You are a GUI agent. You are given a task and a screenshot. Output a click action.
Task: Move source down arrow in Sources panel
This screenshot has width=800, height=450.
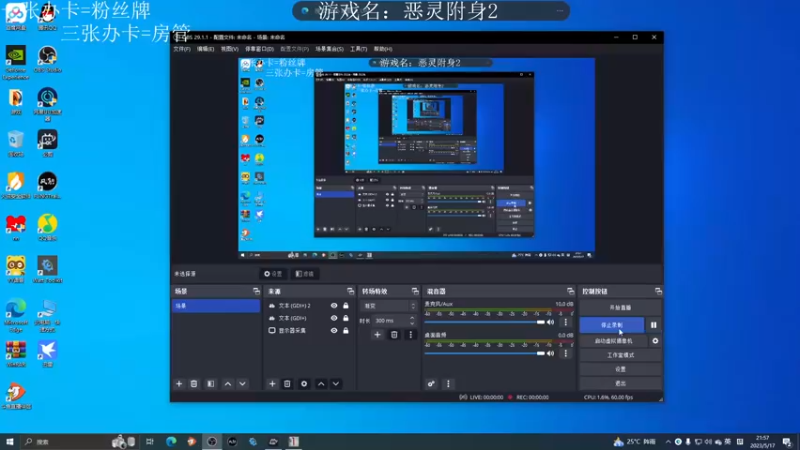[336, 384]
